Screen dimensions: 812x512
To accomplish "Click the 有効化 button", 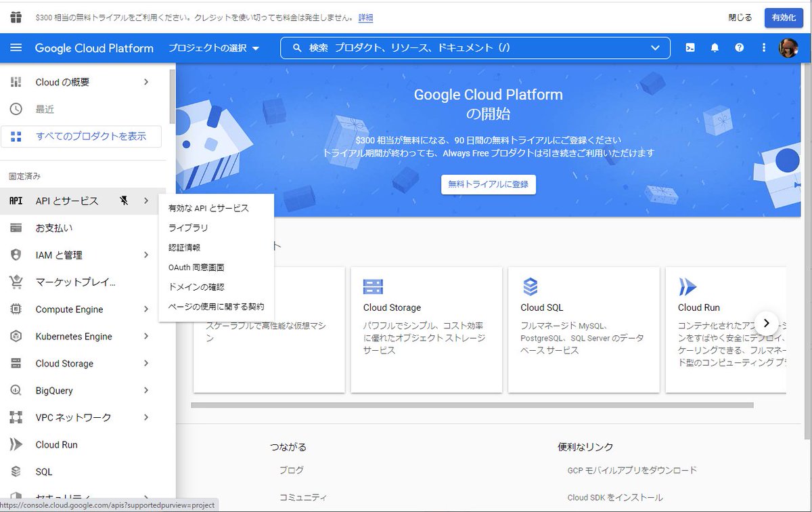I will (784, 18).
